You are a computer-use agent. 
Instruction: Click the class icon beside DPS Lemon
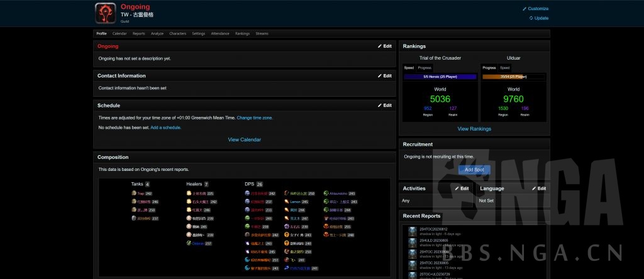286,202
